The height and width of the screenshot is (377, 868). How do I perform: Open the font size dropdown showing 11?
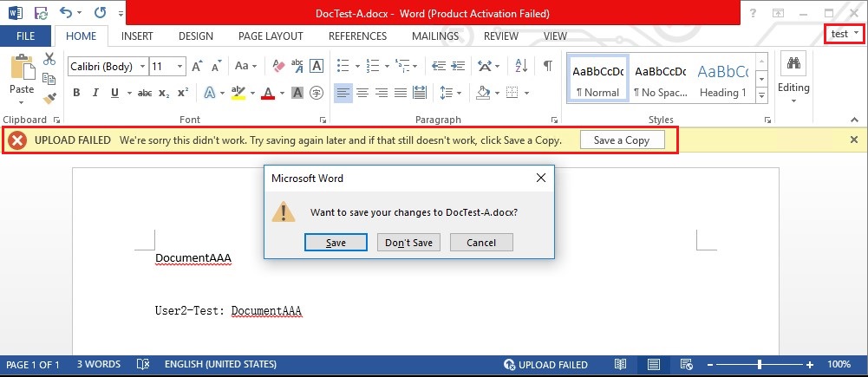tap(179, 67)
